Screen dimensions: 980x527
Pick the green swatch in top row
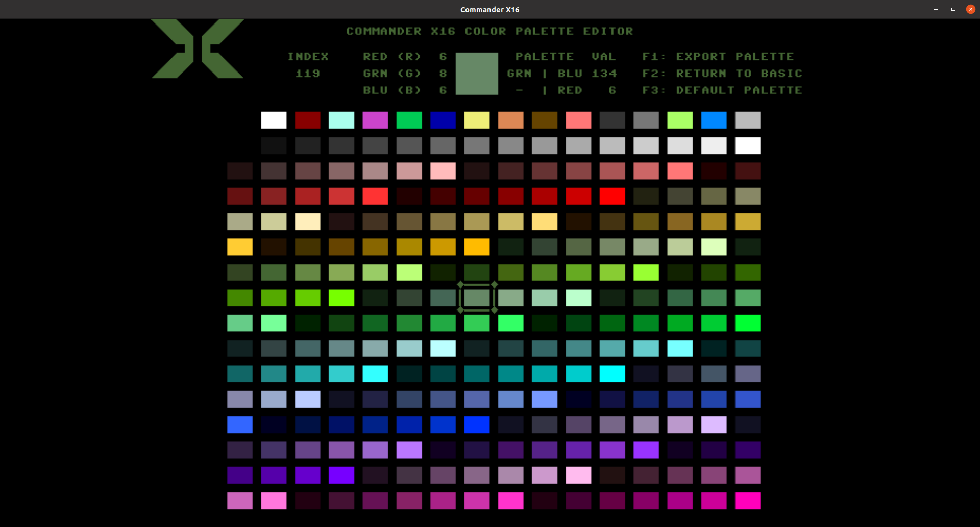(x=409, y=121)
